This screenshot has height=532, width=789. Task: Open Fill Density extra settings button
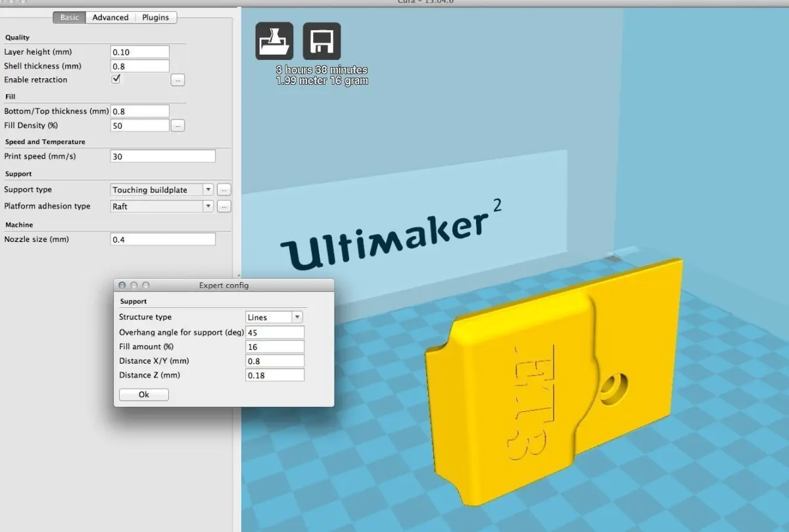tap(178, 126)
